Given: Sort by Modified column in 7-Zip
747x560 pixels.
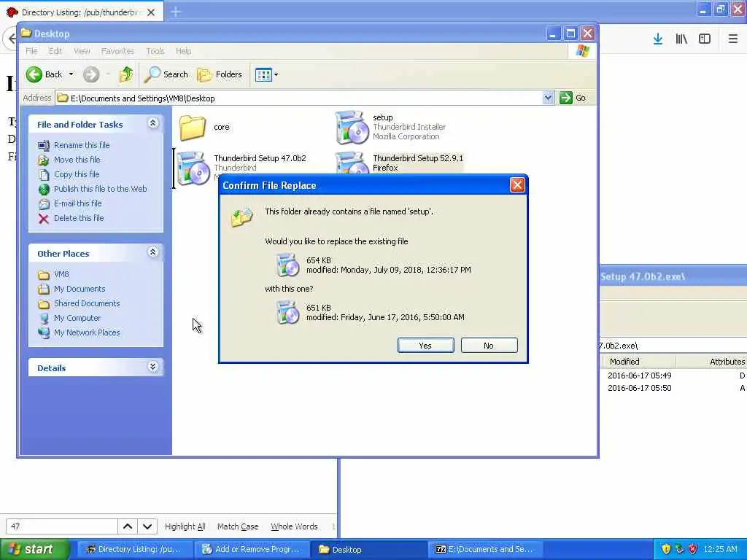Looking at the screenshot, I should (639, 362).
